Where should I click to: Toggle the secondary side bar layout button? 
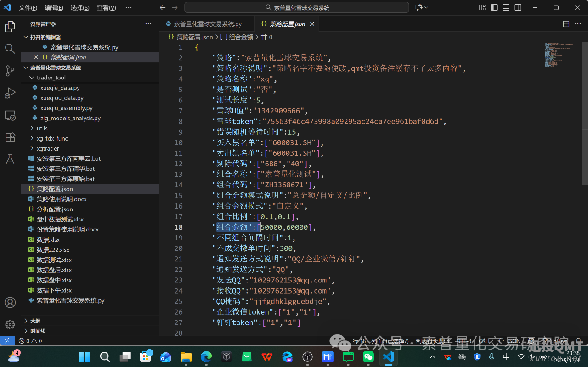518,7
